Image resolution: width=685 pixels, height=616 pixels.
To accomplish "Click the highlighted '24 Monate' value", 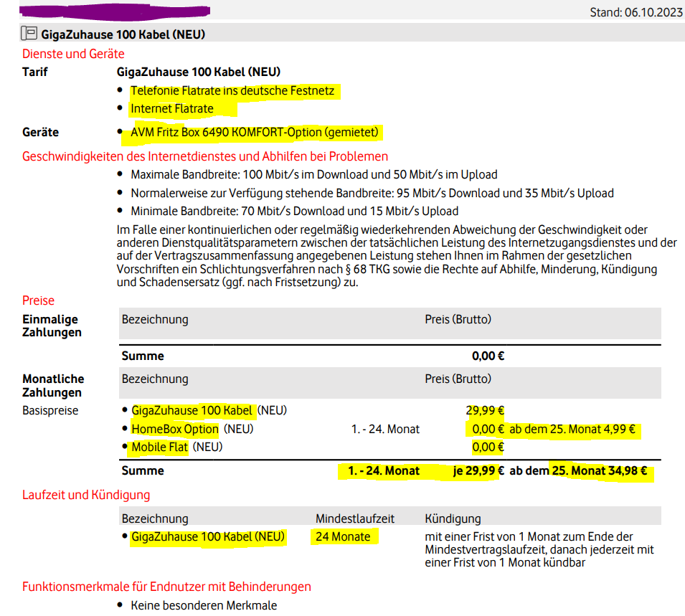I will point(343,536).
